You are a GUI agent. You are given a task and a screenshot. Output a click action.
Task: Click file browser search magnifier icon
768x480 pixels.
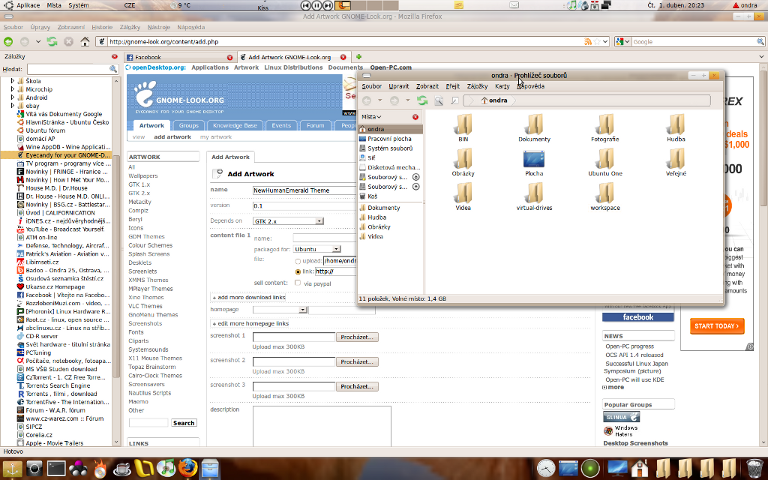(439, 100)
